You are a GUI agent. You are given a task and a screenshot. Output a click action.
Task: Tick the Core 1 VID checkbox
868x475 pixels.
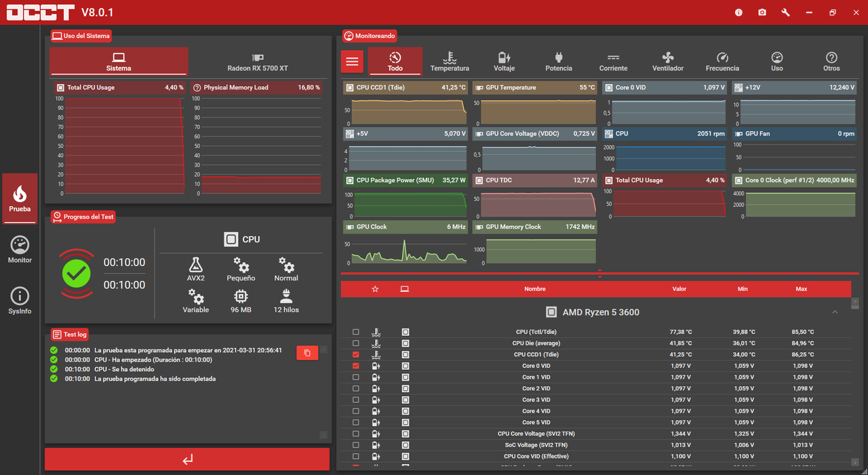pyautogui.click(x=356, y=377)
